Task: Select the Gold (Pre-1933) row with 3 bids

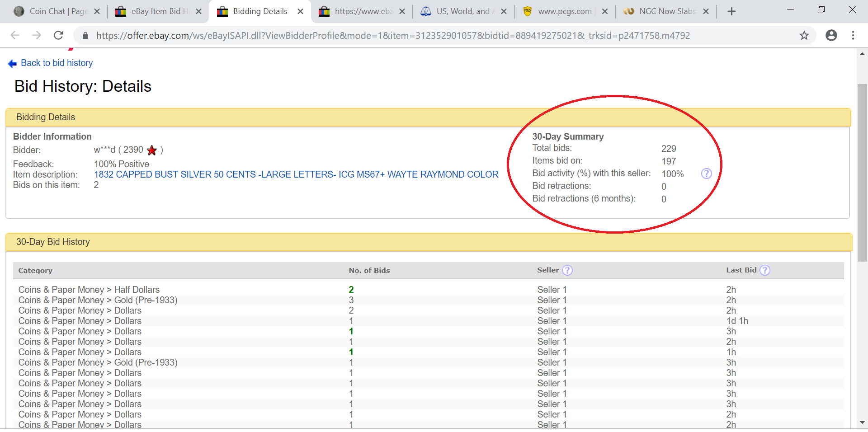Action: (x=429, y=300)
